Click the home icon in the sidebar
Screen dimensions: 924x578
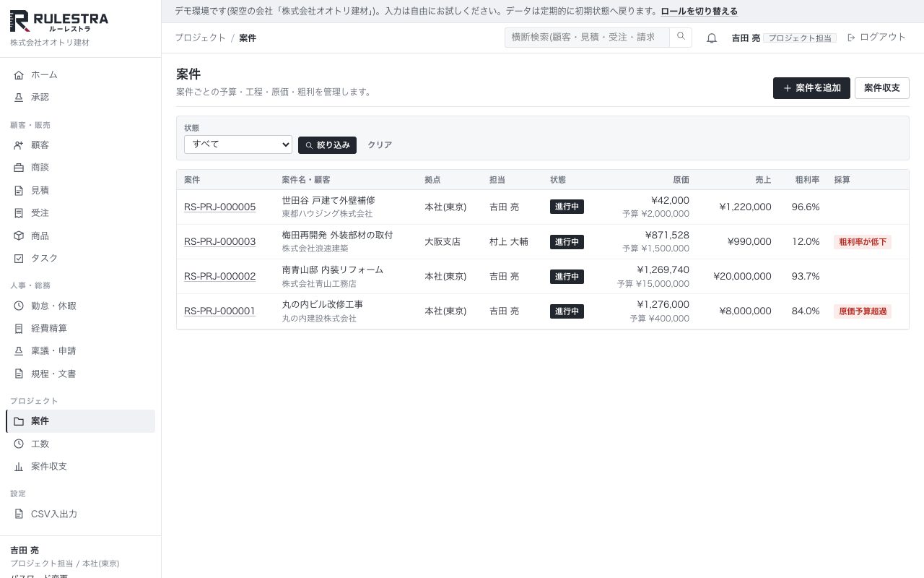coord(19,75)
